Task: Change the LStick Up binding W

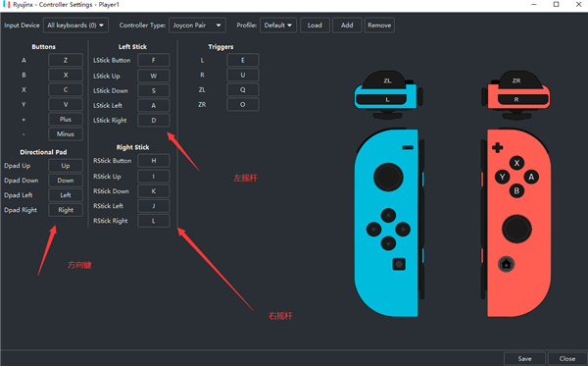Action: pos(154,76)
